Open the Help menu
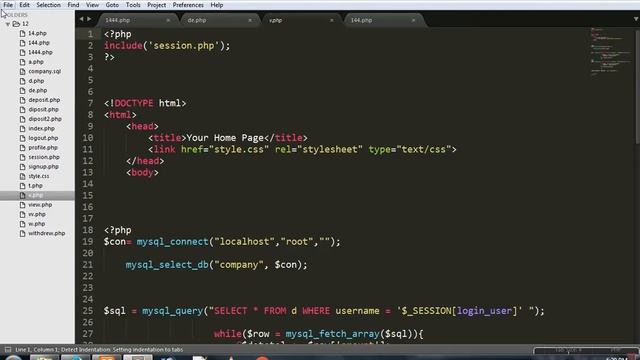640x360 pixels. 217,5
